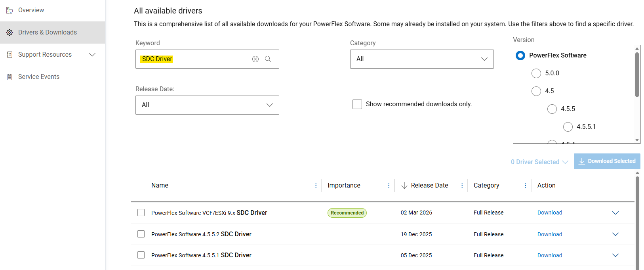Click PowerFlex Software 4.5.5.2 SDC Driver name

201,234
